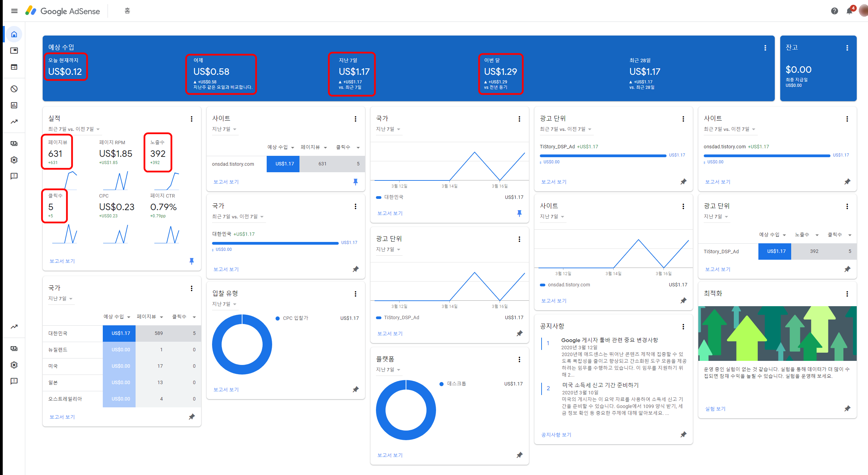Click 실험 보기 link in 최적화 card
Screen dimensions: 868x475
715,409
